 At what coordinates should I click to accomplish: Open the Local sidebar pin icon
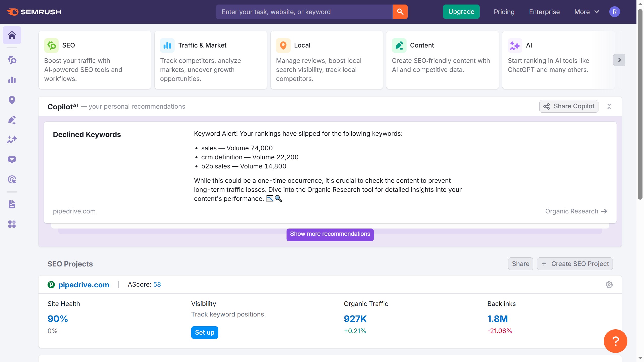pyautogui.click(x=12, y=100)
